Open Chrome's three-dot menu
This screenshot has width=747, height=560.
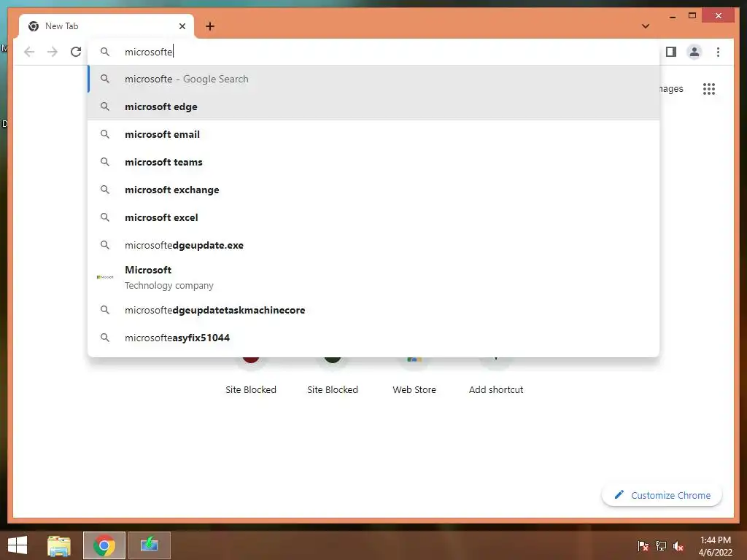coord(718,52)
